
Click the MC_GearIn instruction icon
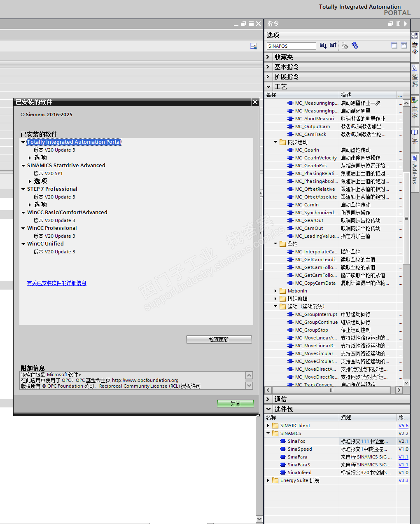click(x=290, y=150)
